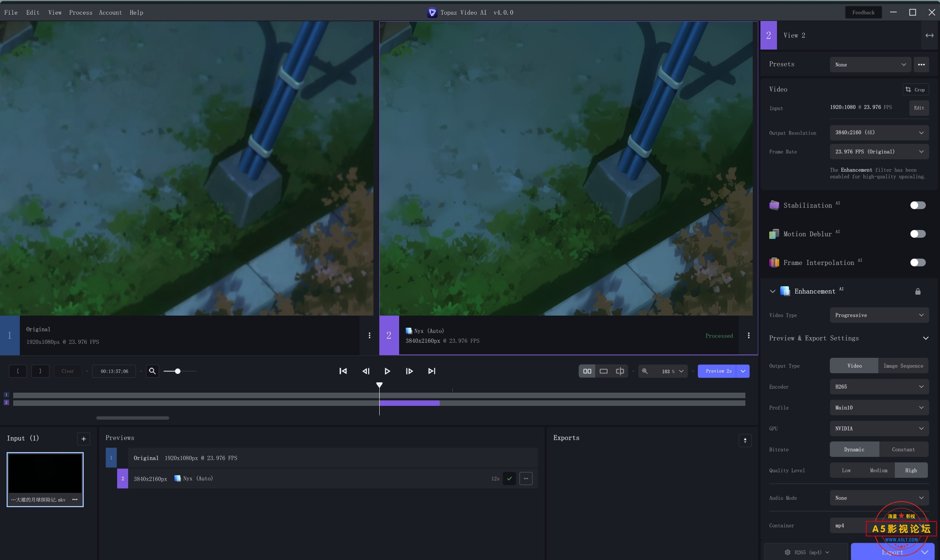Screen dimensions: 940x560
Task: Add new input with plus button
Action: coord(83,439)
